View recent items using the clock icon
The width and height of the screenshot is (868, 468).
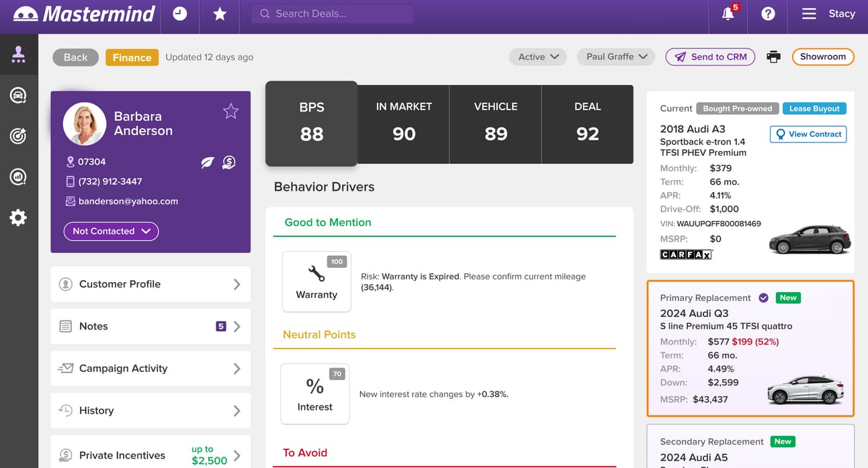[179, 12]
